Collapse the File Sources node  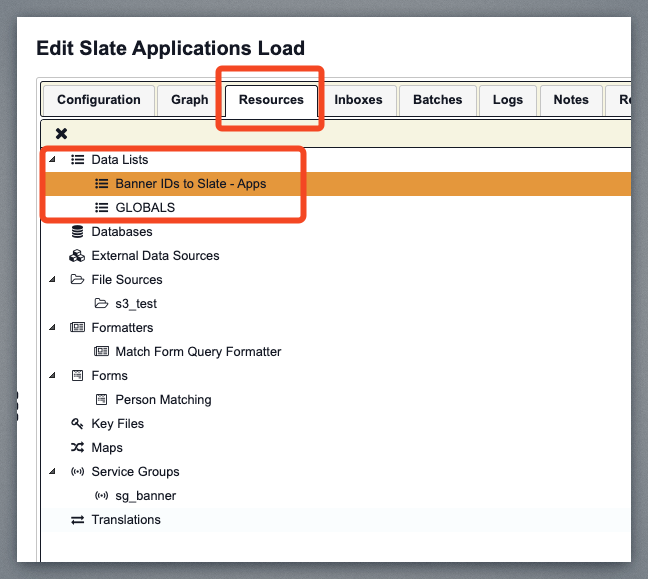pyautogui.click(x=52, y=279)
